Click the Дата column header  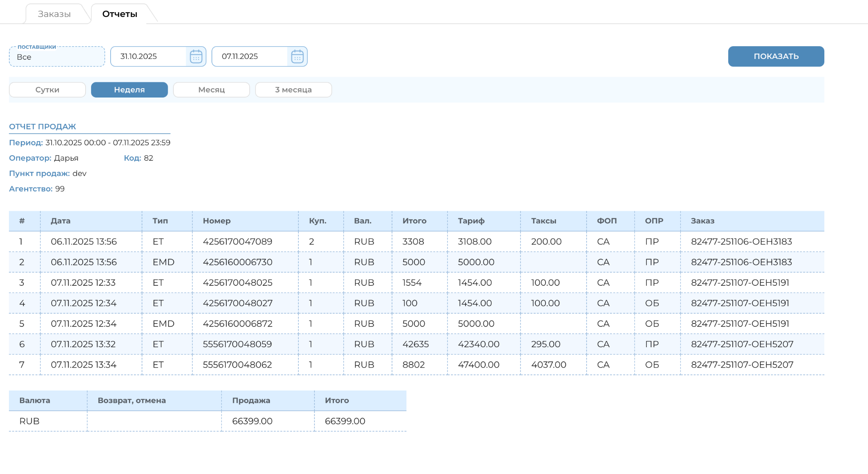61,220
